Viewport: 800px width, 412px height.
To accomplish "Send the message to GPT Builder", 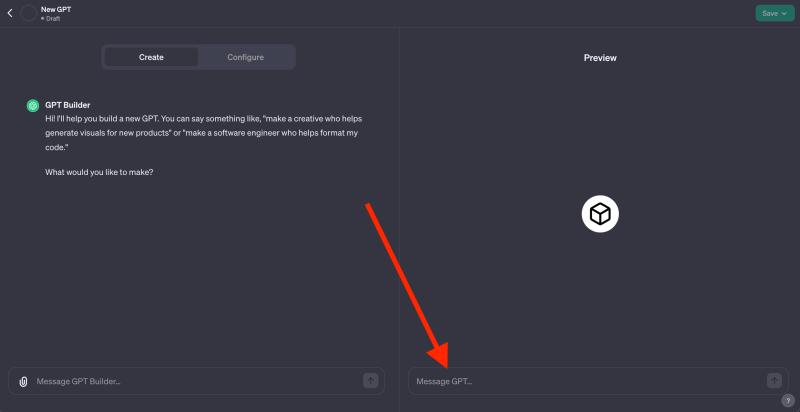I will (x=370, y=380).
